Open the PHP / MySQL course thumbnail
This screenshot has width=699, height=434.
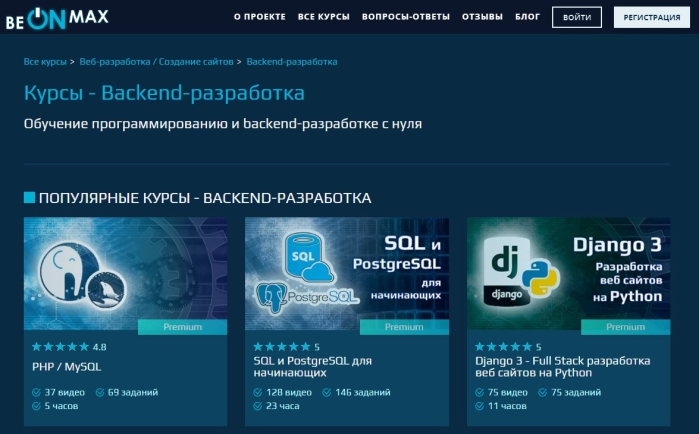(125, 274)
